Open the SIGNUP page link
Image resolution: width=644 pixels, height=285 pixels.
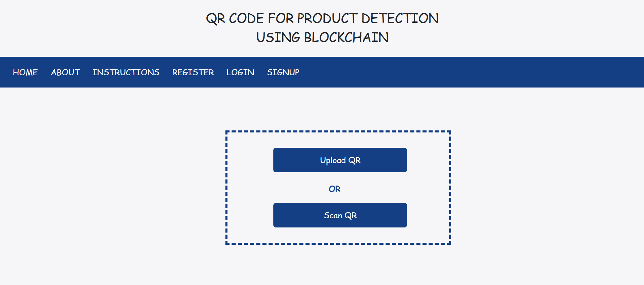283,72
